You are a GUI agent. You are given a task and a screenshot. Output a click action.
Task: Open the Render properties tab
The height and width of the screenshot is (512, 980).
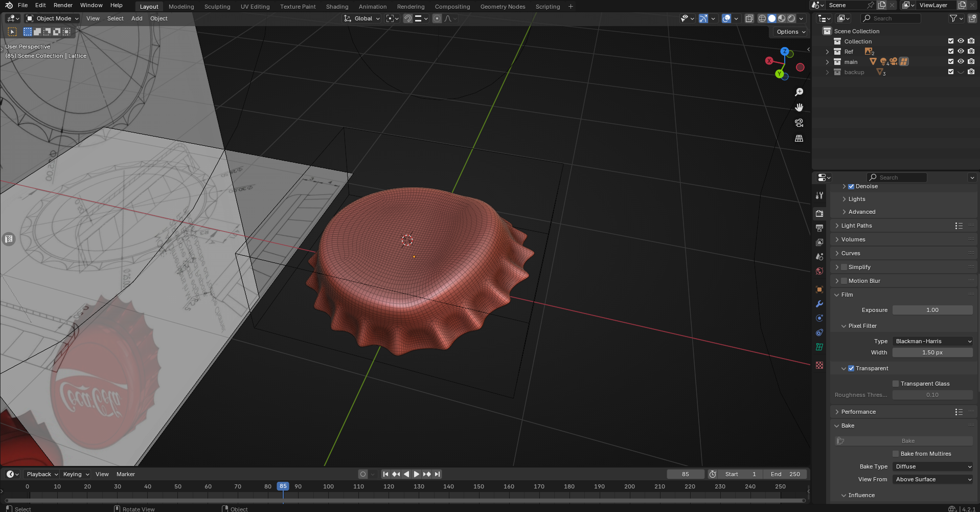819,213
